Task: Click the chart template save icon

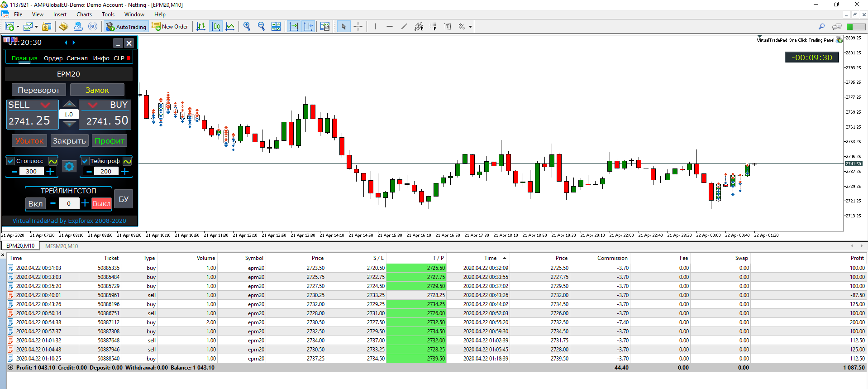Action: [x=325, y=27]
